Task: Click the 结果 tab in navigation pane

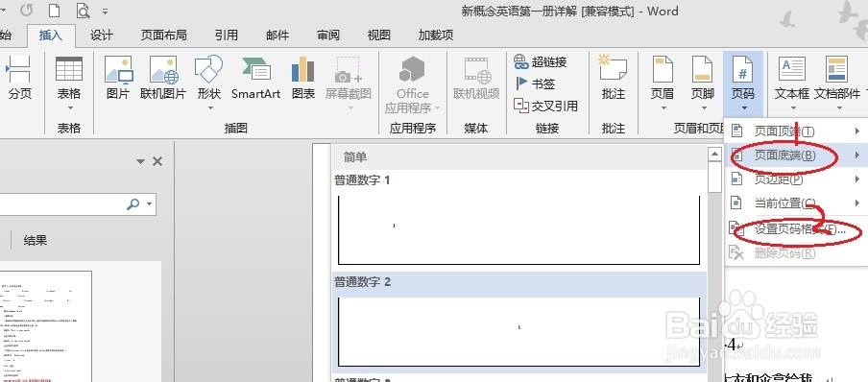Action: tap(35, 240)
